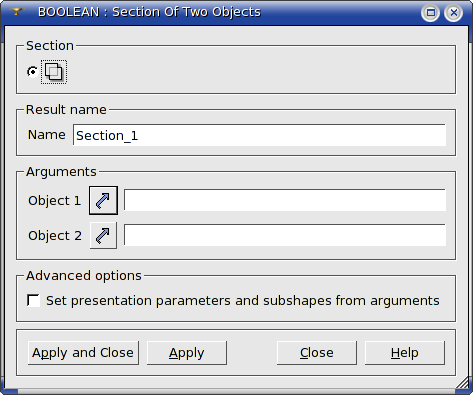The height and width of the screenshot is (395, 473).
Task: Click the application icon in title bar
Action: pos(16,12)
